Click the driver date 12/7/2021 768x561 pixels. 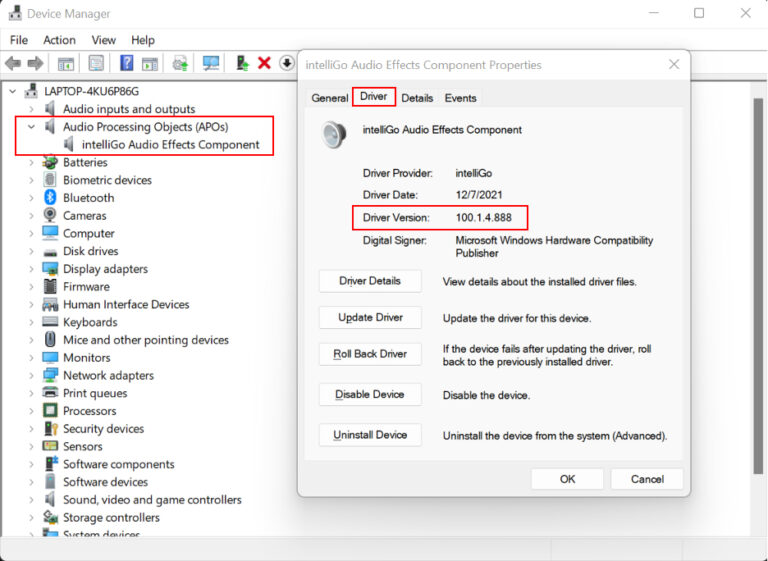pyautogui.click(x=479, y=195)
